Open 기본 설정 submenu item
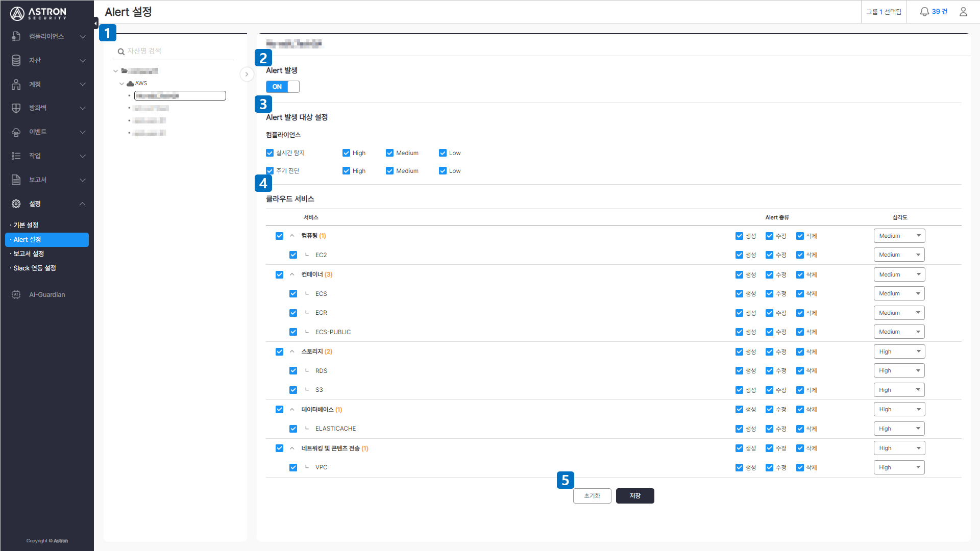 coord(26,225)
